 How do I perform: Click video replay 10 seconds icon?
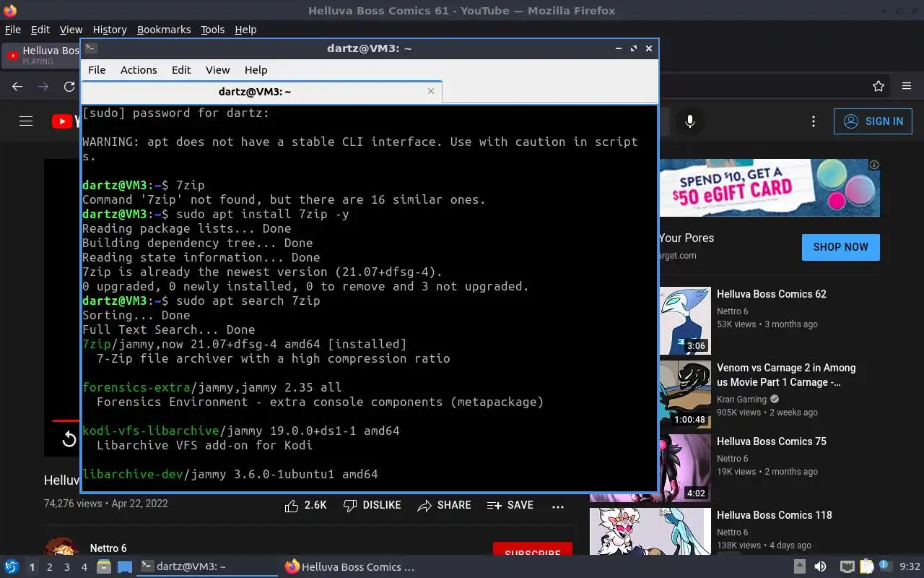point(69,439)
